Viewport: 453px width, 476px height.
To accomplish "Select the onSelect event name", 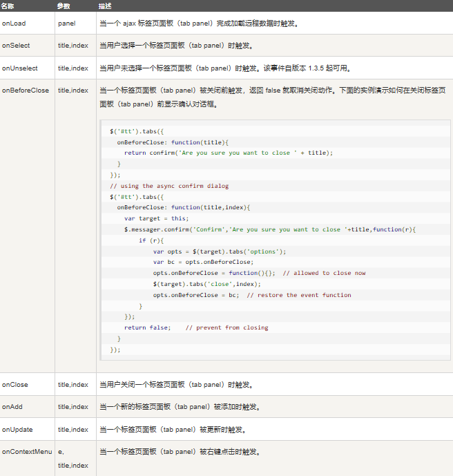I will click(16, 46).
